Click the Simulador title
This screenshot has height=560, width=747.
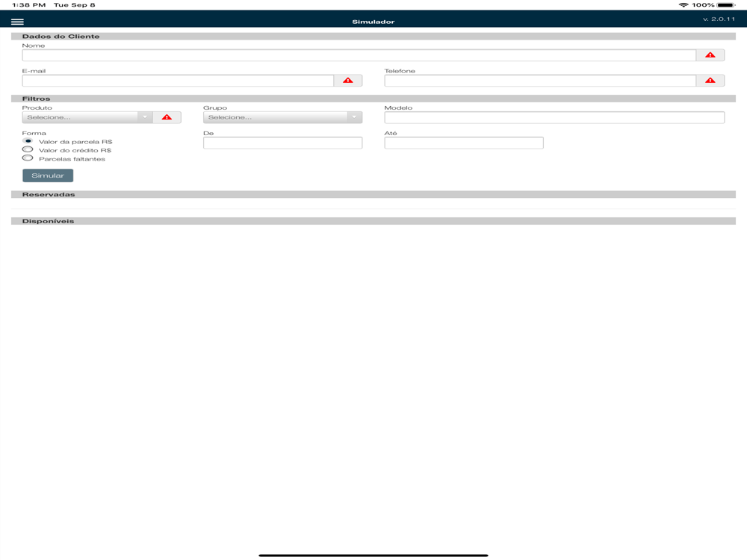click(x=373, y=22)
